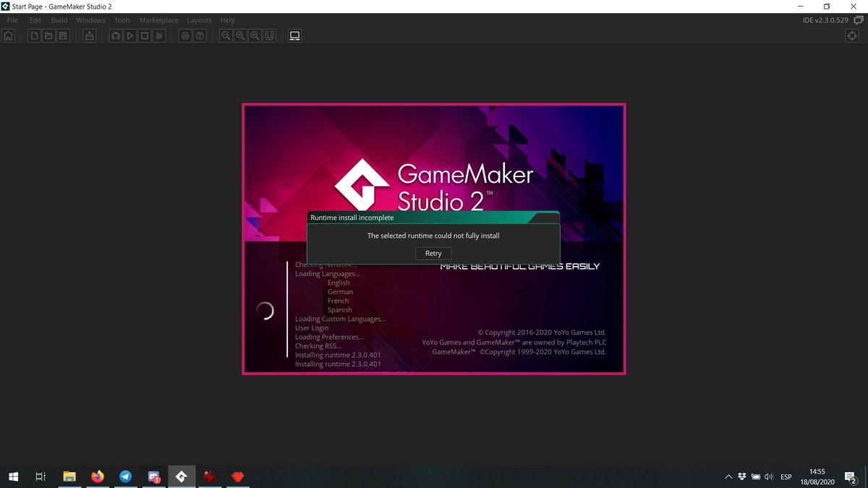
Task: Clean the build with the broom icon
Action: [159, 35]
